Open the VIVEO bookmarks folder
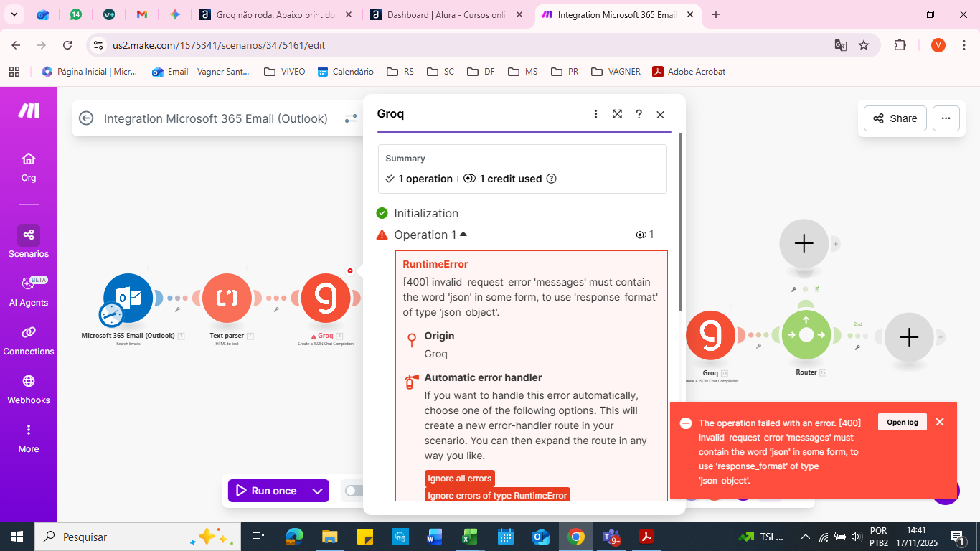 (x=285, y=72)
